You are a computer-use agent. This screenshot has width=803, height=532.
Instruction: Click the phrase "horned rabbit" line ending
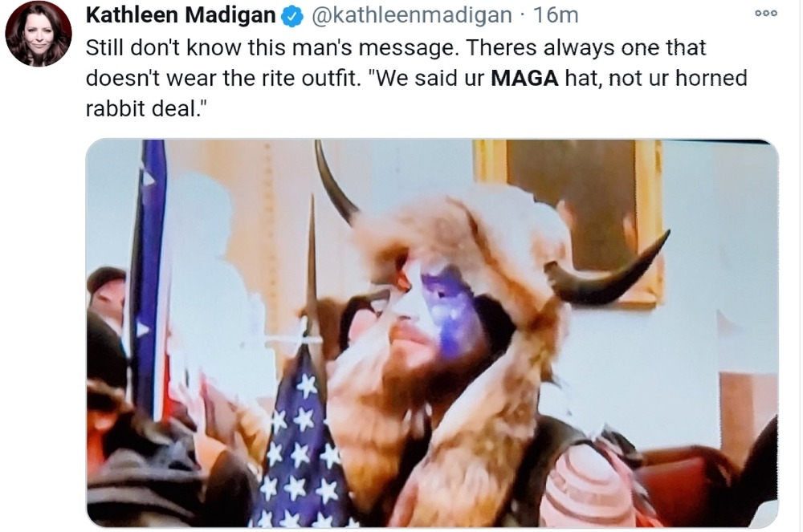click(711, 79)
